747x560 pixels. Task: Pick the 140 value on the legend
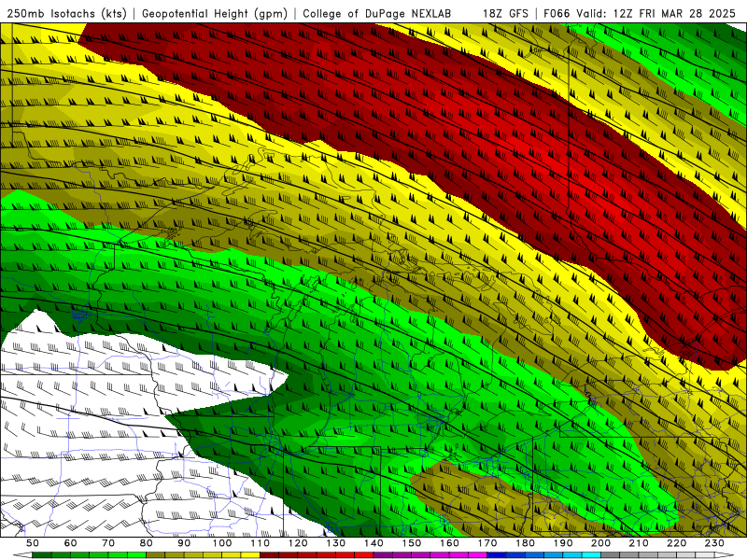point(373,543)
